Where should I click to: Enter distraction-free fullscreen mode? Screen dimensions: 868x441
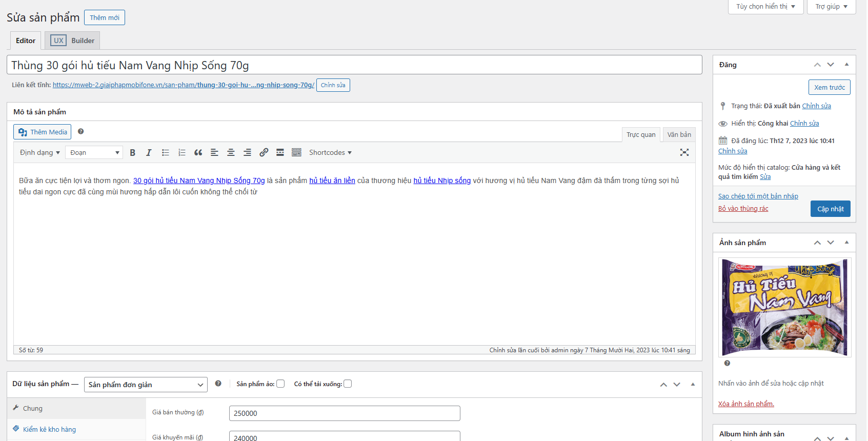coord(684,152)
